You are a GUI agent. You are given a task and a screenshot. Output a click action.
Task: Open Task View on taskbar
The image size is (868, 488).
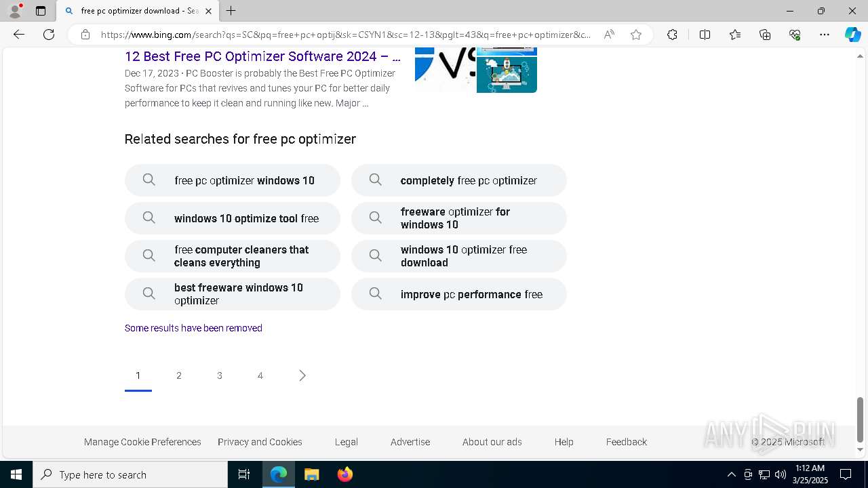244,474
